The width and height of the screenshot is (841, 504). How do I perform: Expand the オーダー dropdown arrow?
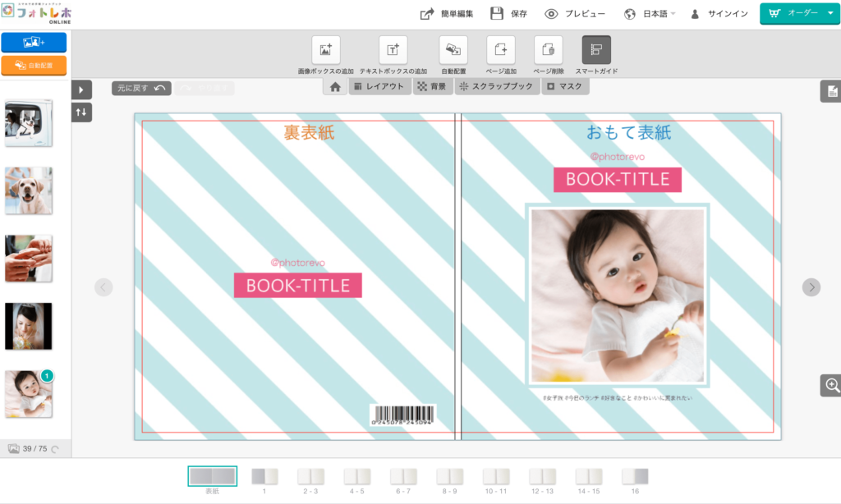click(830, 14)
